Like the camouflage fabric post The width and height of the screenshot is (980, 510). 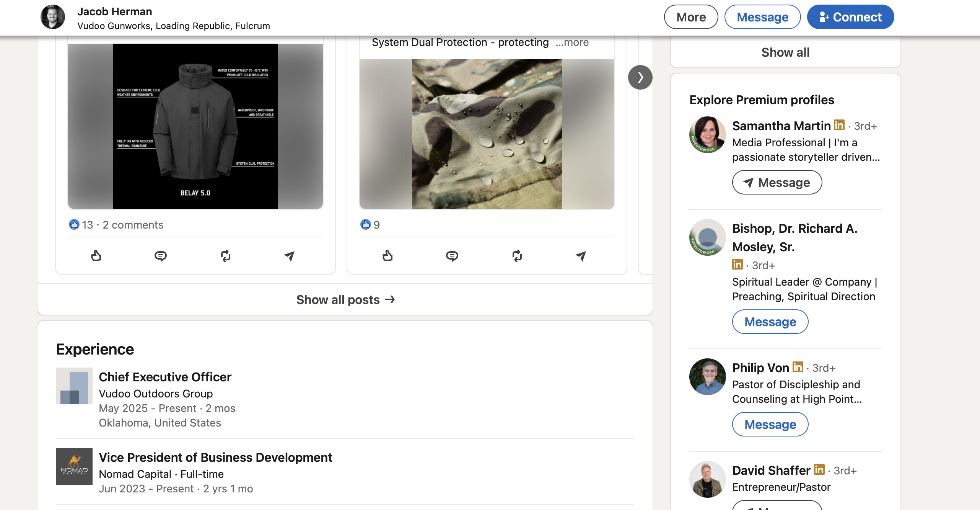tap(387, 256)
